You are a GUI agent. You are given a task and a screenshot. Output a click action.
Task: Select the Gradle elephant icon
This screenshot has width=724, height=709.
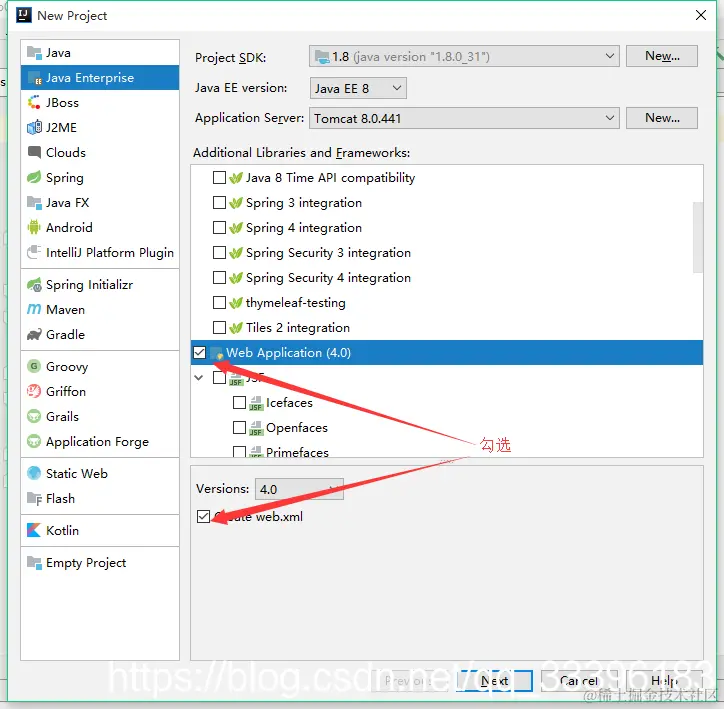click(34, 334)
